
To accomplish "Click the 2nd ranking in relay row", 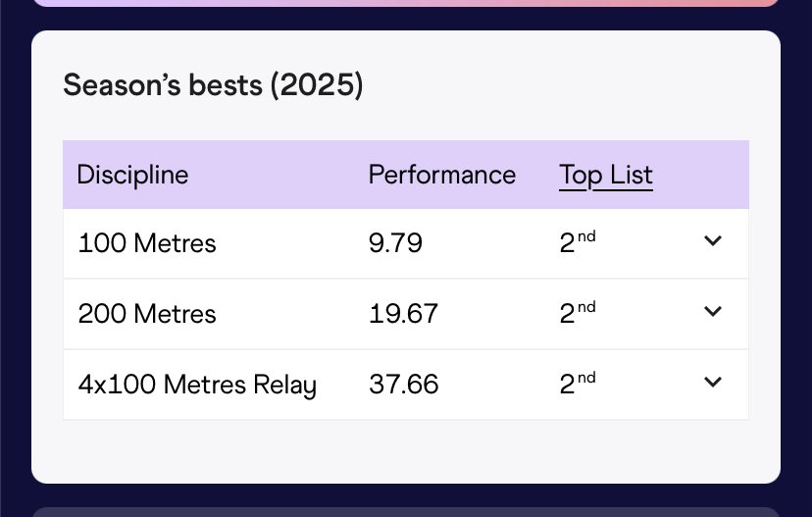I will pyautogui.click(x=578, y=383).
